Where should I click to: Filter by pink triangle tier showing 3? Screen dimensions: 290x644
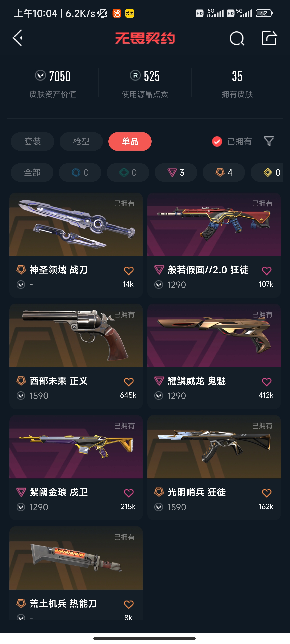(176, 172)
